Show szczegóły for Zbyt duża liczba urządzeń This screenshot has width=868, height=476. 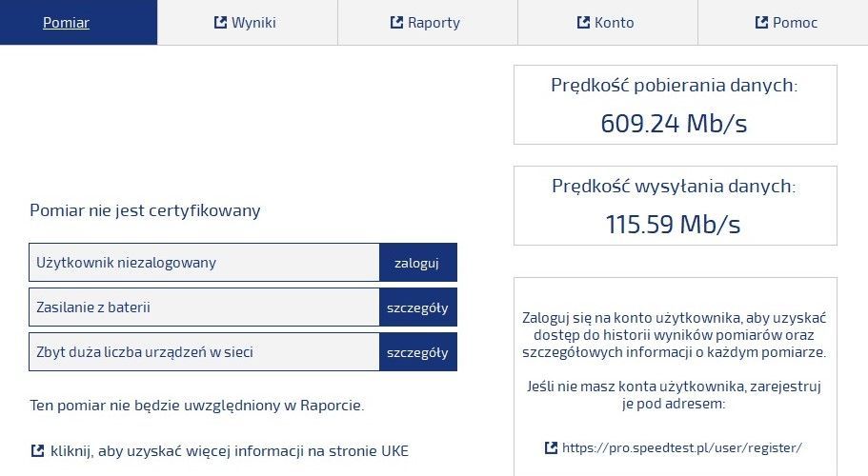[x=417, y=352]
